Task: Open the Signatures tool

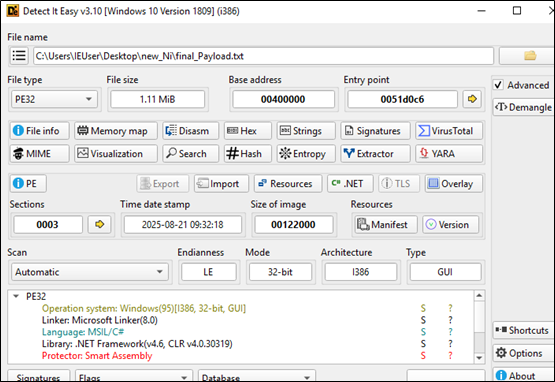Action: click(375, 131)
